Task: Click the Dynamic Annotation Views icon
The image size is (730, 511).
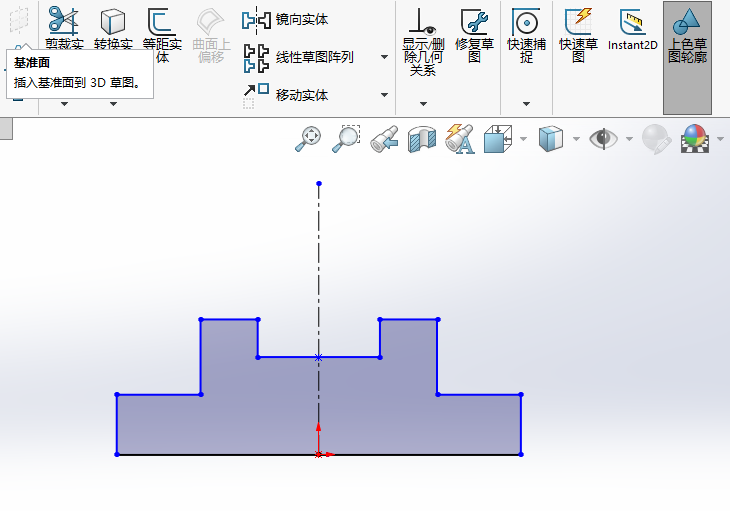Action: click(460, 139)
